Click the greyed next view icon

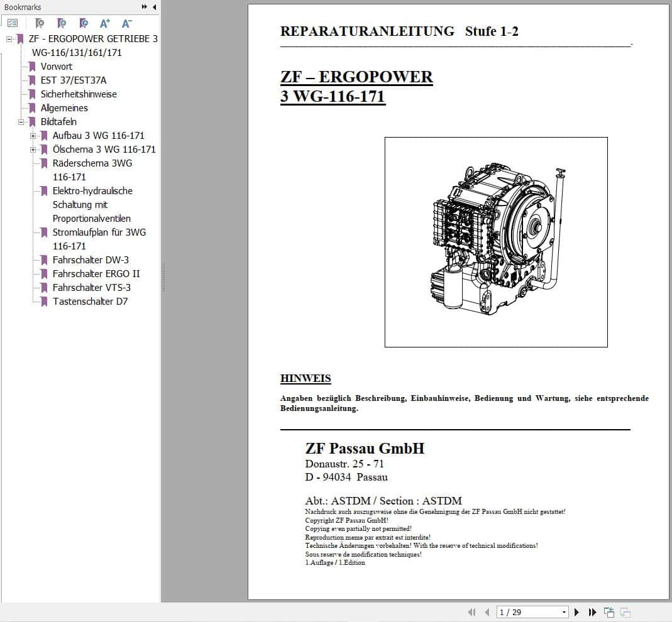click(x=625, y=612)
